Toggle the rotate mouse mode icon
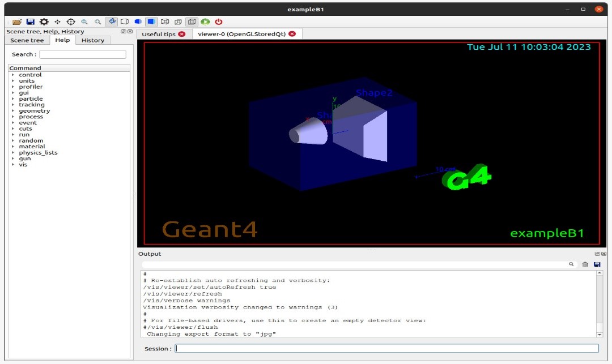Viewport: 612px width, 364px height. coord(112,22)
